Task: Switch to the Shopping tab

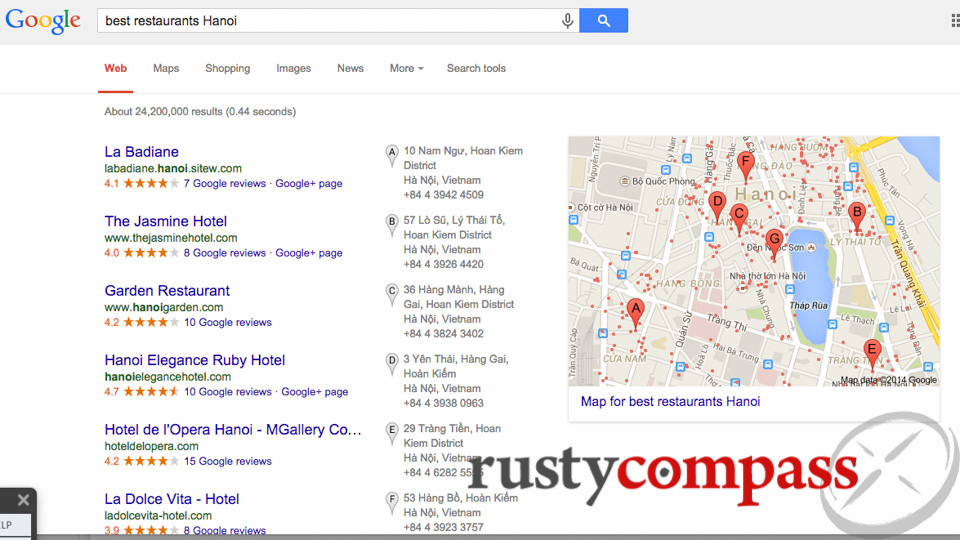Action: coord(228,69)
